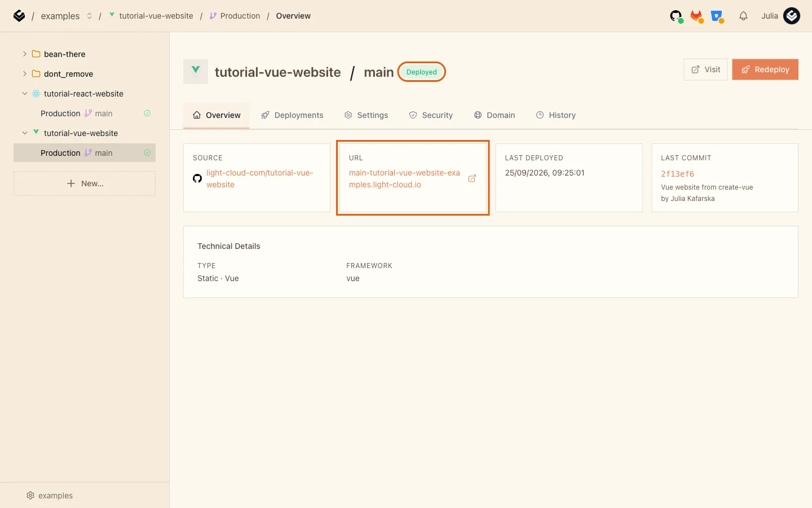Click the Deployed status badge
The image size is (812, 508).
pos(422,72)
